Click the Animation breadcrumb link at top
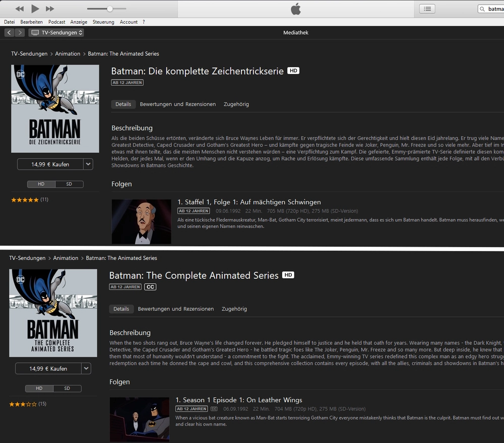Image resolution: width=504 pixels, height=443 pixels. pyautogui.click(x=68, y=54)
